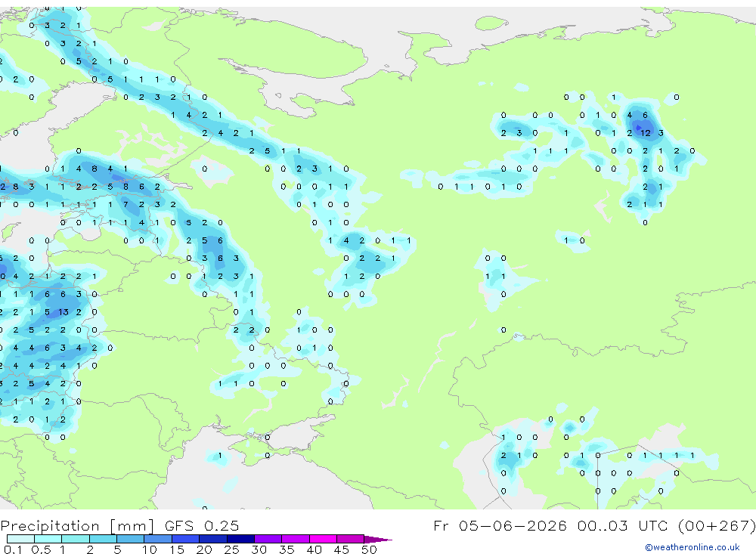This screenshot has width=756, height=554.
Task: Click the '25' legend scale label
Action: pyautogui.click(x=232, y=549)
